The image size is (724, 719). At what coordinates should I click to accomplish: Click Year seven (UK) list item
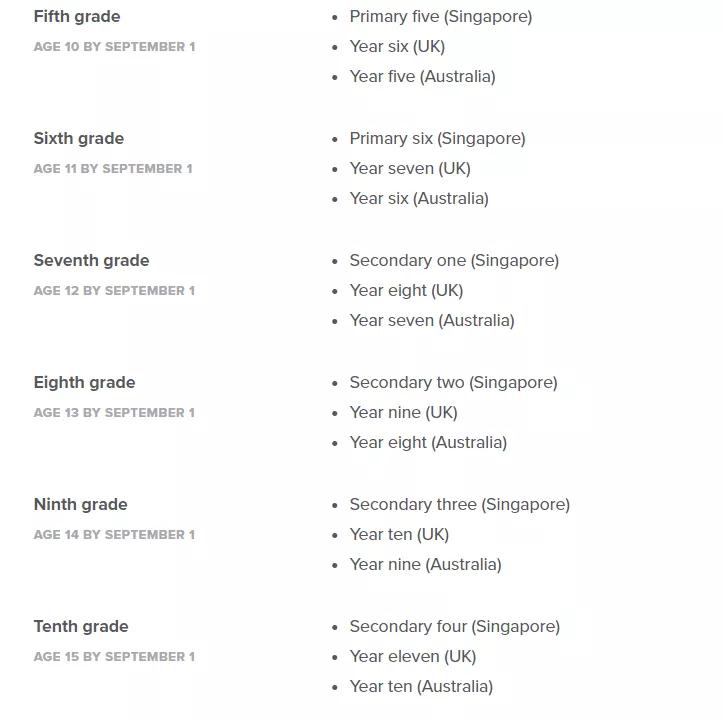coord(409,169)
